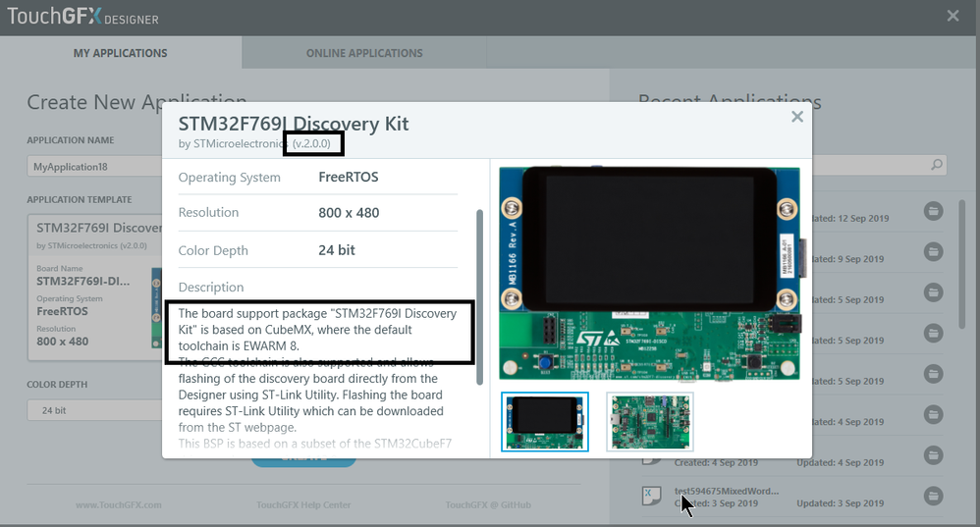Click the 800 x 480 resolution value
Screen dimensions: 980x527
tap(349, 212)
